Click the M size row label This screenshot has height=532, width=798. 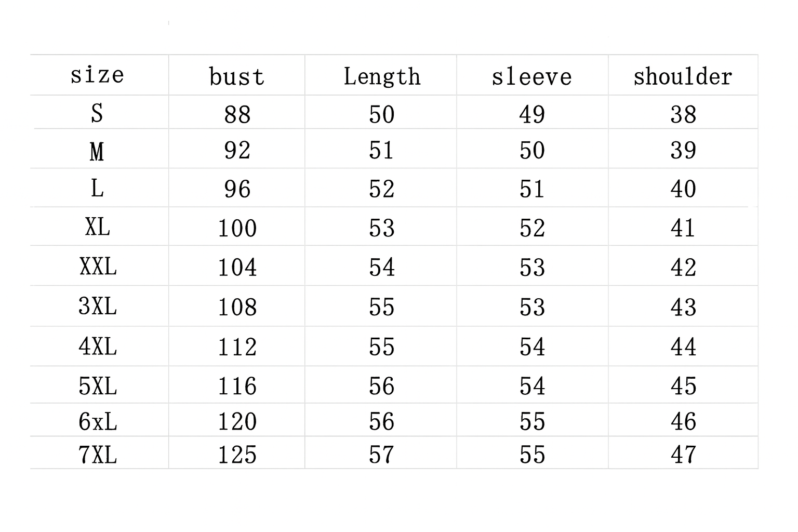[x=97, y=151]
